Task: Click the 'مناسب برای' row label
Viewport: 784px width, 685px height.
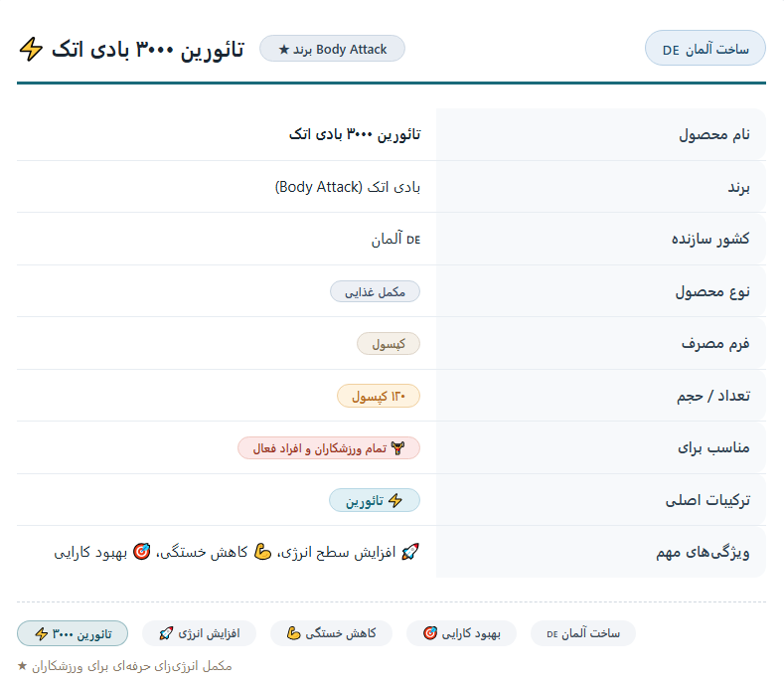Action: [713, 447]
